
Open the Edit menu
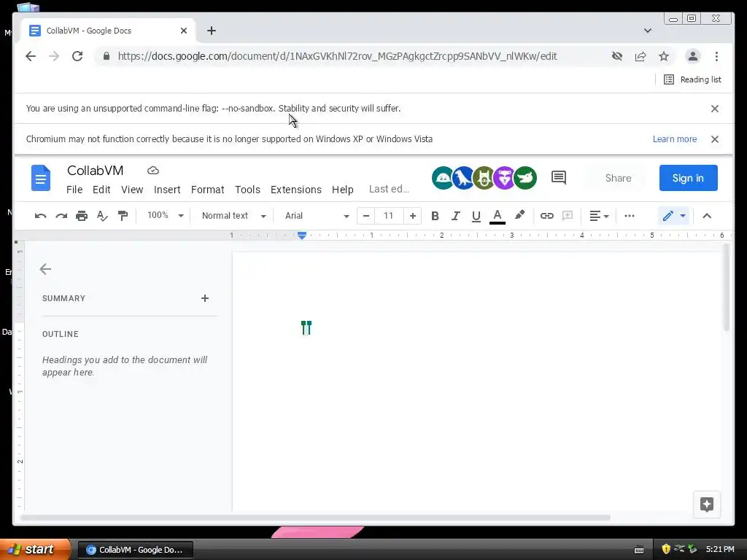click(101, 190)
